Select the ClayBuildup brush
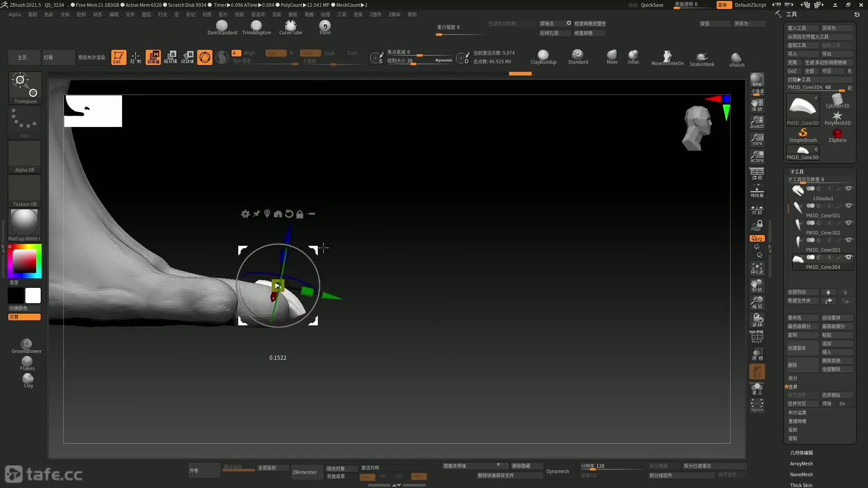 click(543, 57)
